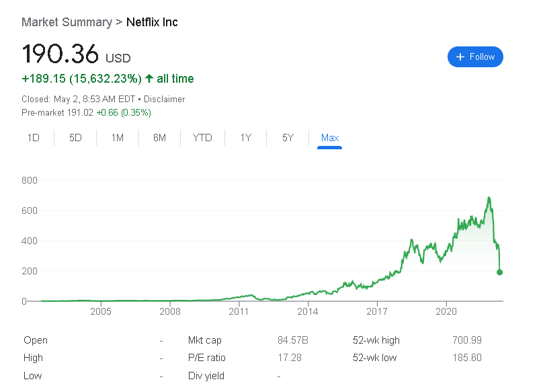The image size is (543, 392).
Task: Click the 190.36 price value
Action: coord(60,54)
